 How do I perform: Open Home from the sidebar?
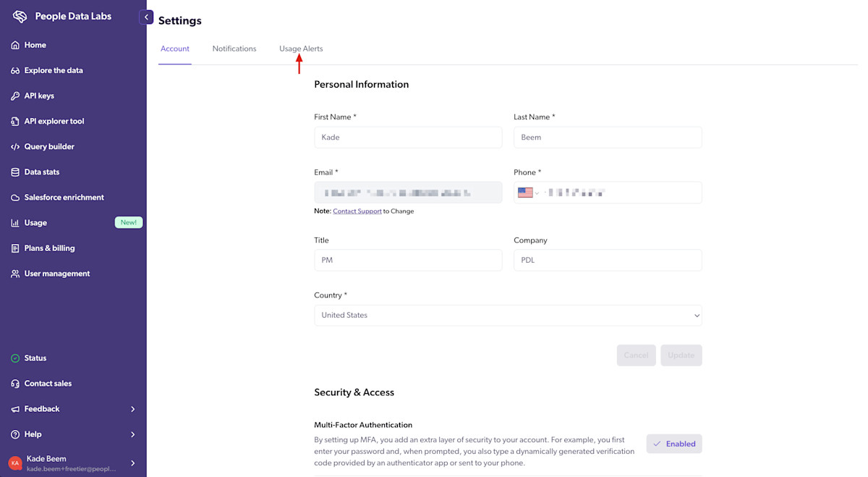point(34,44)
